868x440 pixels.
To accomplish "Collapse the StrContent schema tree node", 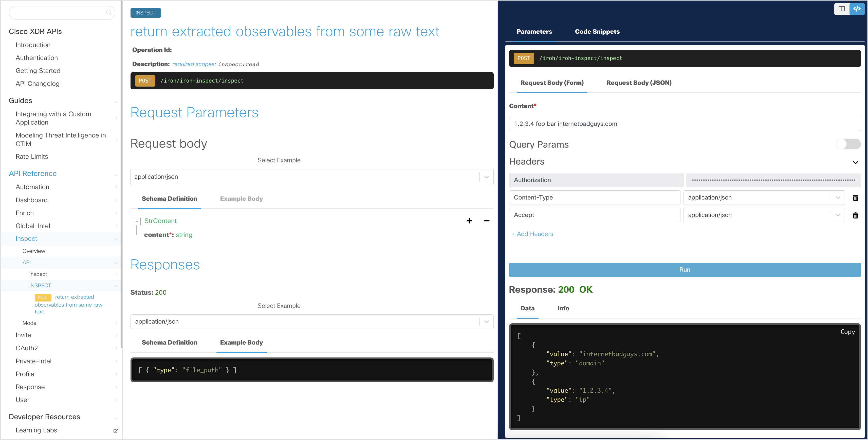I will [x=137, y=221].
